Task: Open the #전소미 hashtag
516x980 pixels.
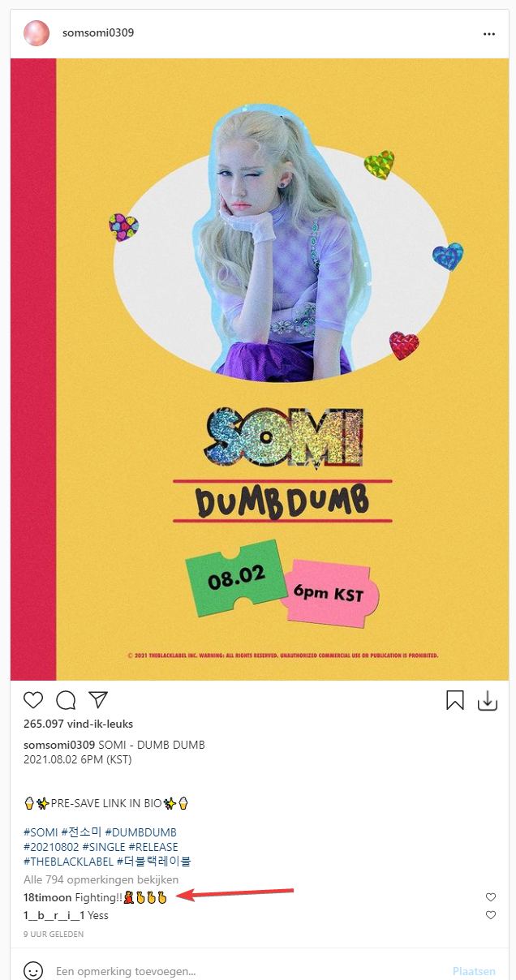Action: click(81, 832)
